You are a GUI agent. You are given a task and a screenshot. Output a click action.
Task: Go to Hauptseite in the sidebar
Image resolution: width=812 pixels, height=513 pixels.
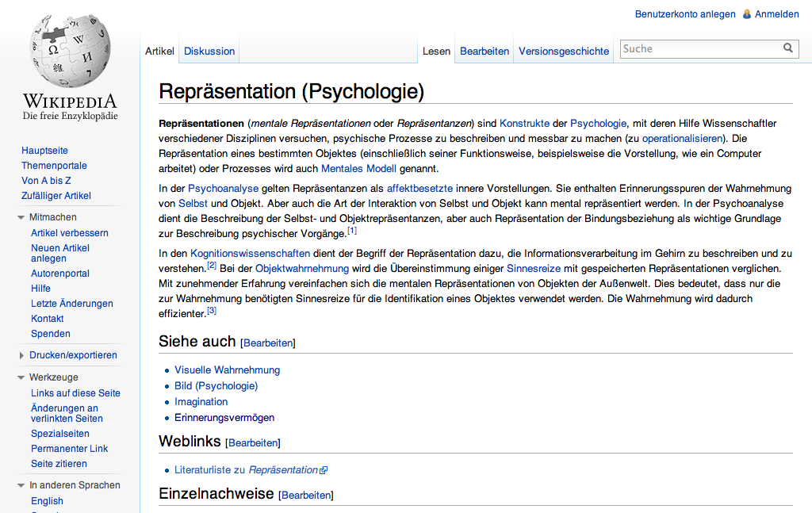point(44,151)
